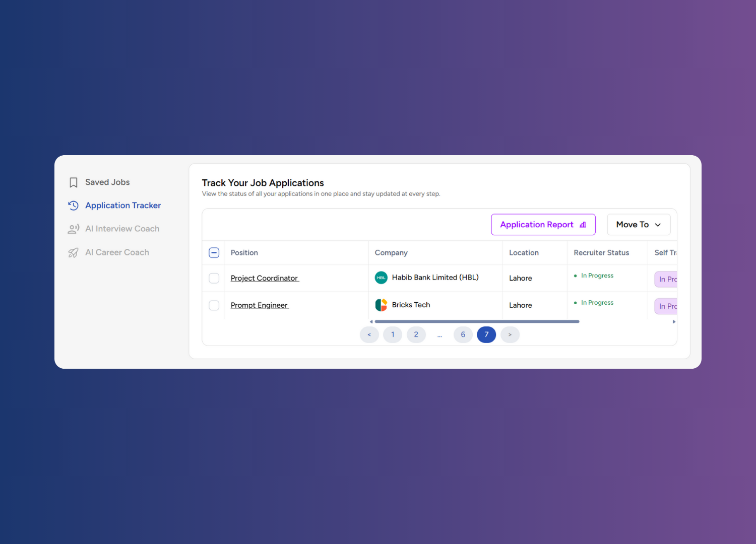Image resolution: width=756 pixels, height=544 pixels.
Task: Open AI Career Coach via the rocket icon
Action: point(73,252)
